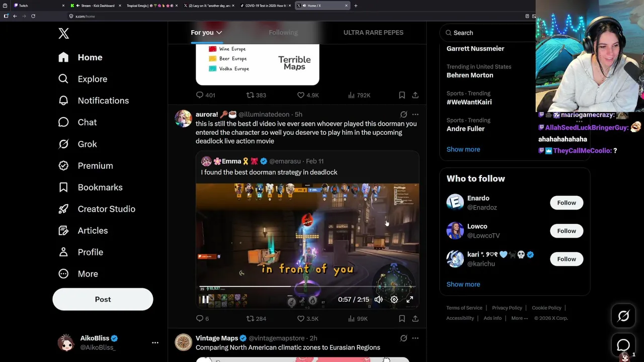Seek on the video progress bar

pos(306,287)
